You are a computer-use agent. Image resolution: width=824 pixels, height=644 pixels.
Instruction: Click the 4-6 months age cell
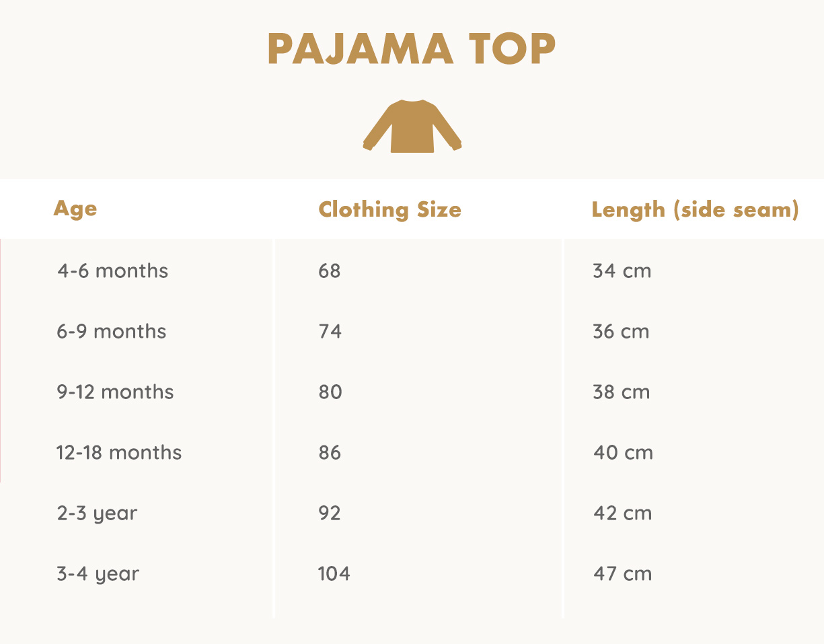pos(112,271)
